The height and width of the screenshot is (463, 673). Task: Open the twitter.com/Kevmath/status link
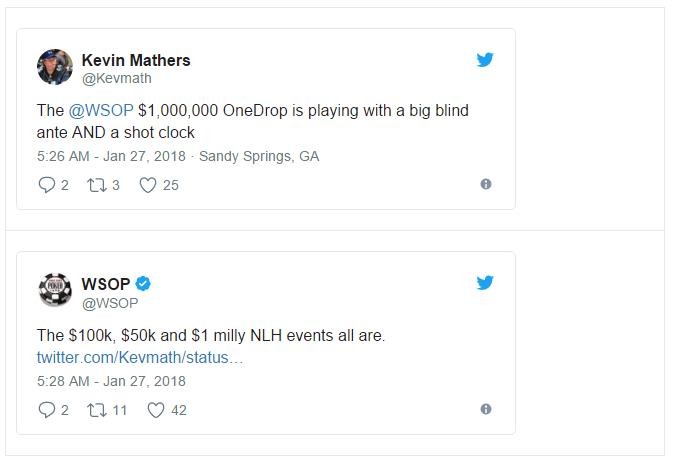(139, 357)
